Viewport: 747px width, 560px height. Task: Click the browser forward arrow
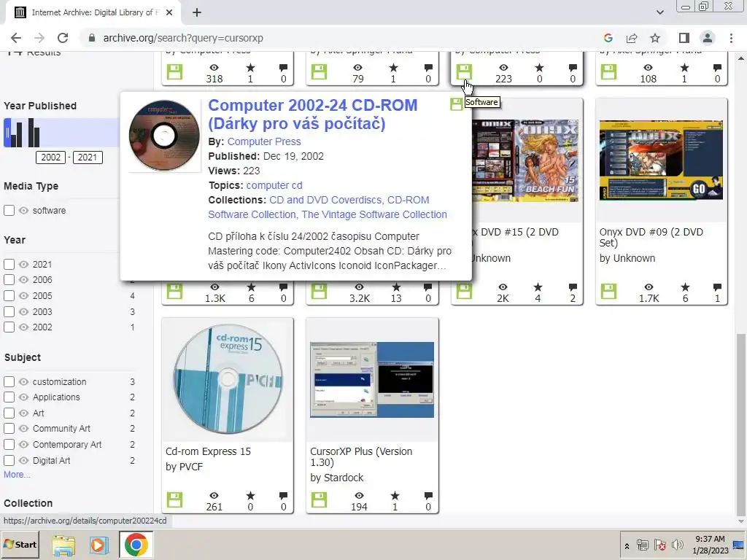[x=39, y=38]
